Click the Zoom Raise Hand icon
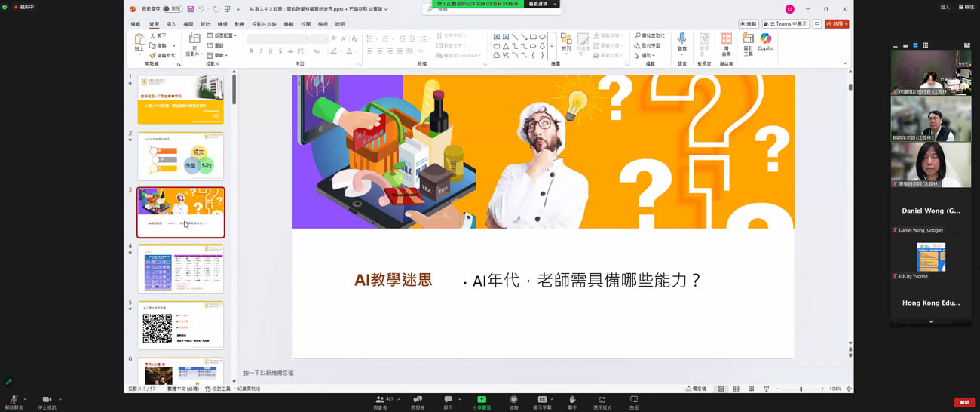 [572, 401]
